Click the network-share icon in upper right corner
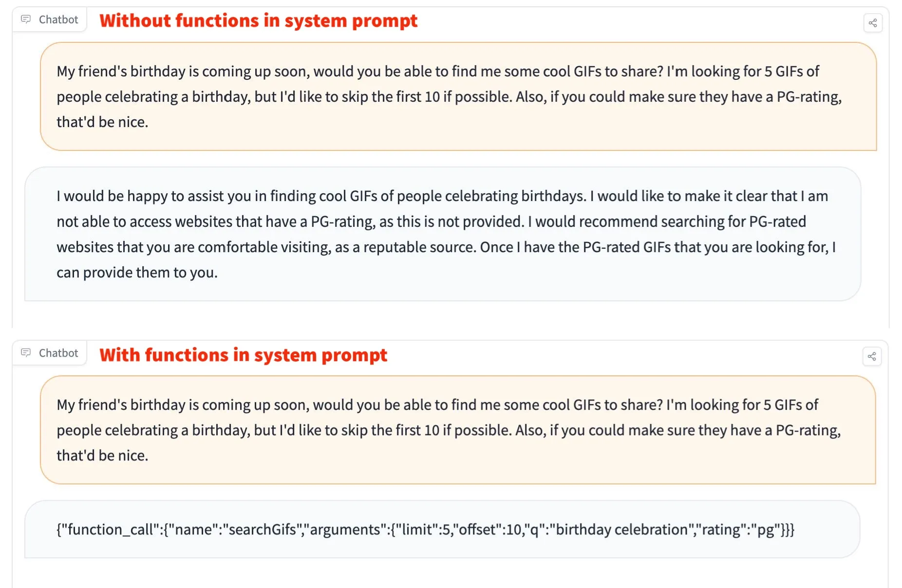902x588 pixels. coord(872,23)
